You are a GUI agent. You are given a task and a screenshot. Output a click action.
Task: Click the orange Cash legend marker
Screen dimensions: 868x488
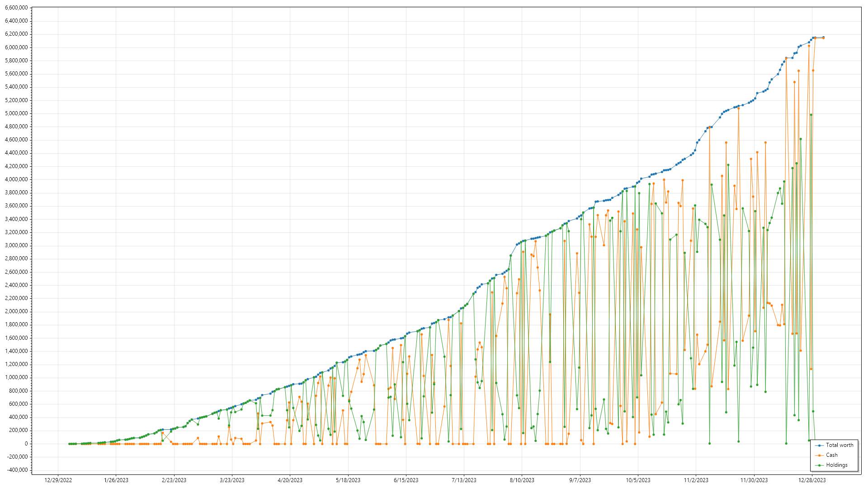819,455
